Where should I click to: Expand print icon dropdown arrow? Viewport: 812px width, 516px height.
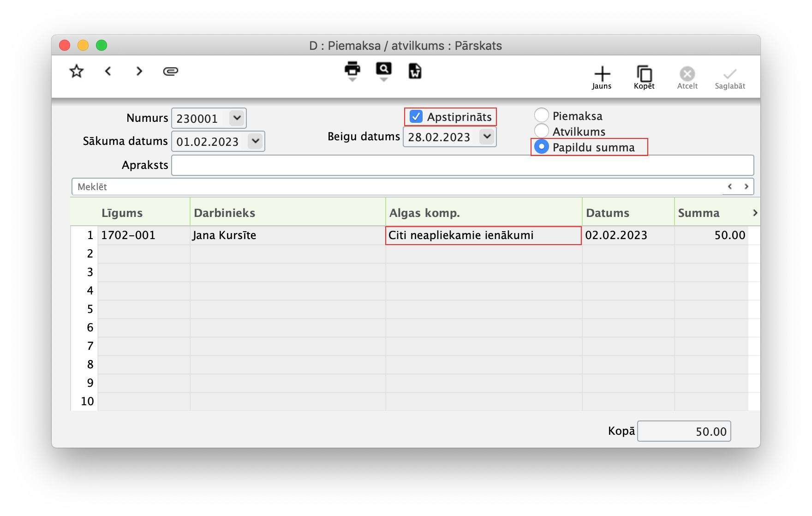point(352,80)
